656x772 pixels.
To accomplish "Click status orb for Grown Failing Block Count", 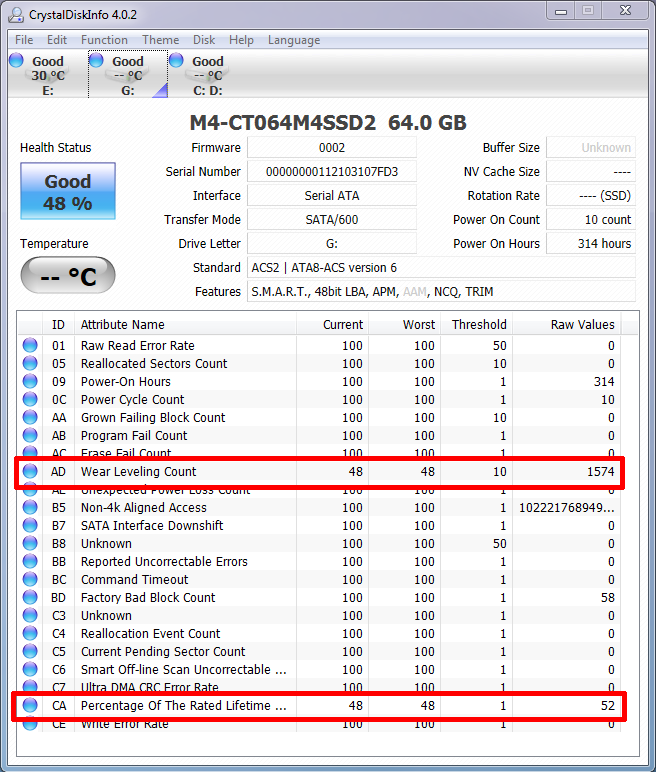I will pos(30,418).
